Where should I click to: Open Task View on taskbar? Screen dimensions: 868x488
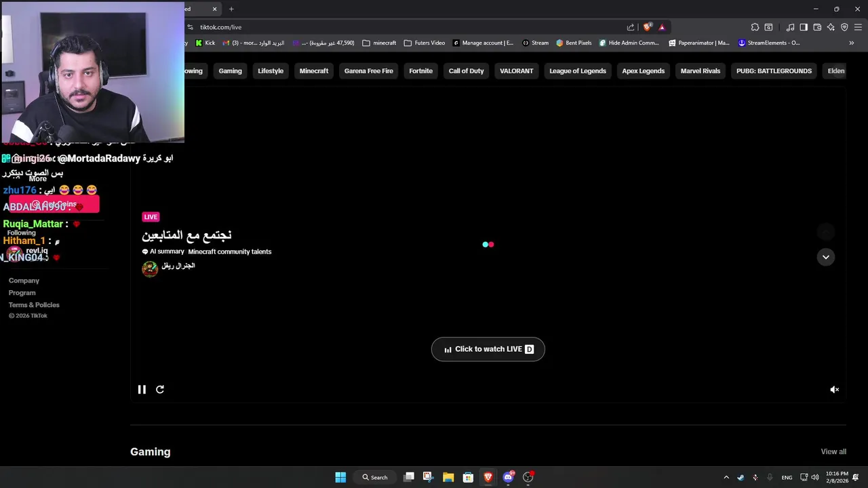(x=409, y=477)
